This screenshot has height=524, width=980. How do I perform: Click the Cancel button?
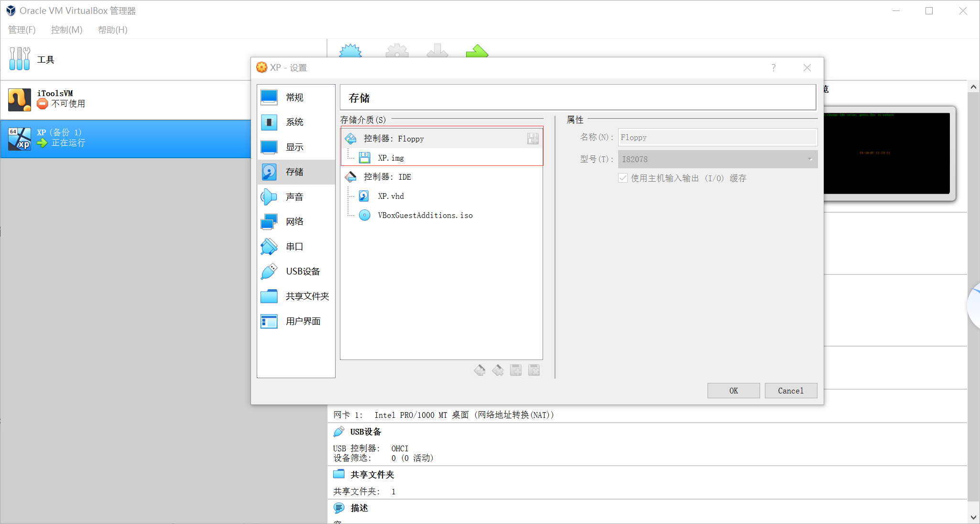point(791,391)
